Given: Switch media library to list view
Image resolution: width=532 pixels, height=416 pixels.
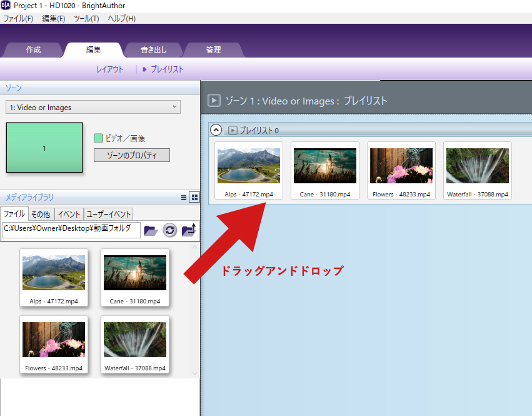Looking at the screenshot, I should point(184,197).
